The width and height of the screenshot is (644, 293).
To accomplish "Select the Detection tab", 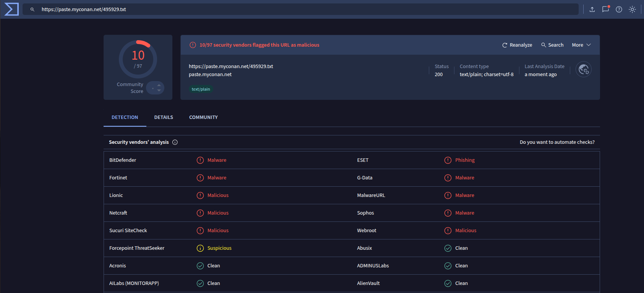I will (x=125, y=117).
